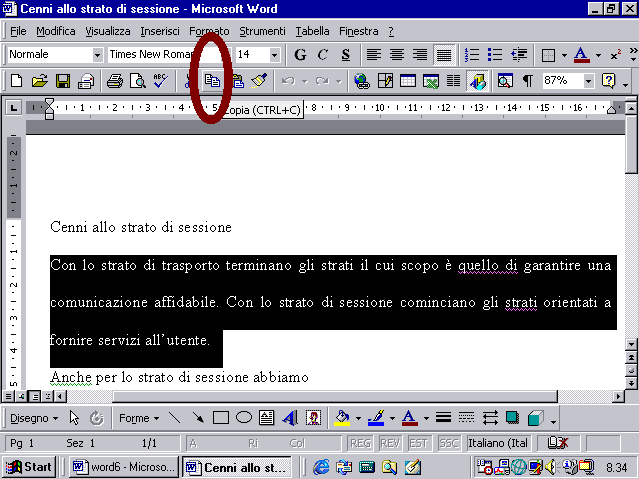The image size is (639, 479).
Task: Open the Windows Start menu
Action: (x=29, y=467)
